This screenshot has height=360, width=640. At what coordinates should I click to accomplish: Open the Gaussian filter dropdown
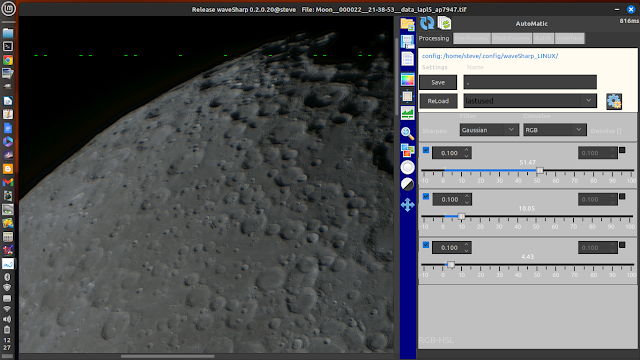pyautogui.click(x=489, y=130)
